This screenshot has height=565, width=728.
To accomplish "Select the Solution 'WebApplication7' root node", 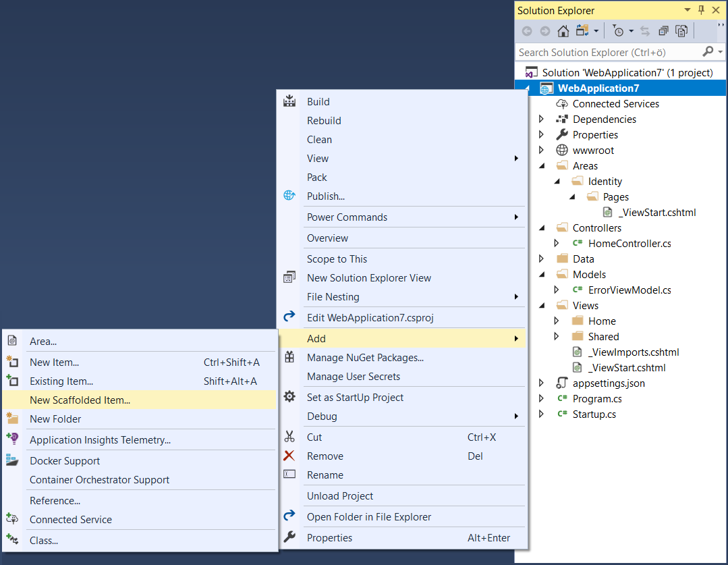I will pyautogui.click(x=627, y=72).
